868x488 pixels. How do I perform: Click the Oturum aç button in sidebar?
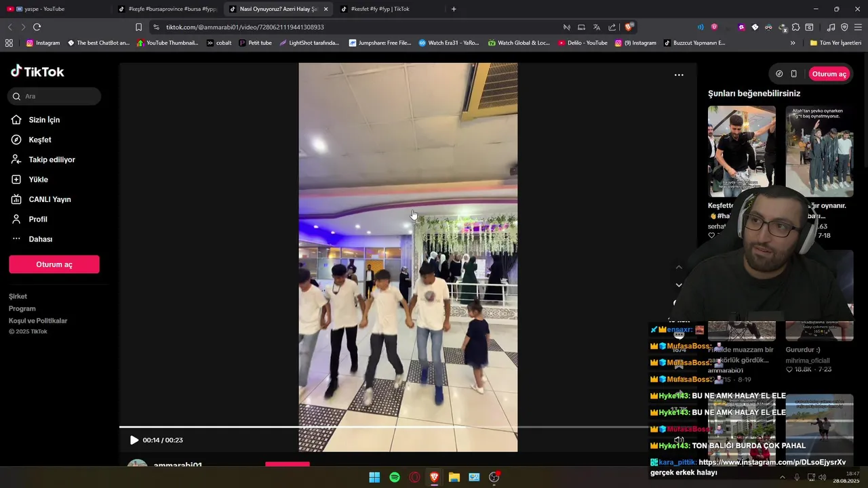[x=54, y=264]
